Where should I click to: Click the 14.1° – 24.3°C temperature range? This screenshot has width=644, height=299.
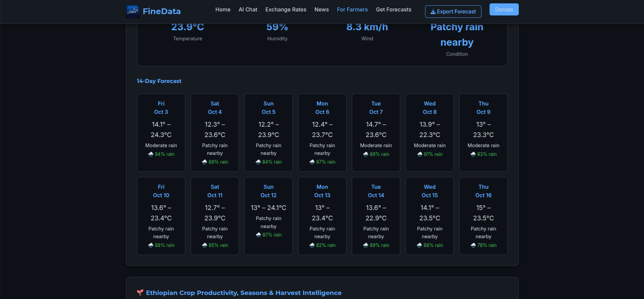pos(161,129)
